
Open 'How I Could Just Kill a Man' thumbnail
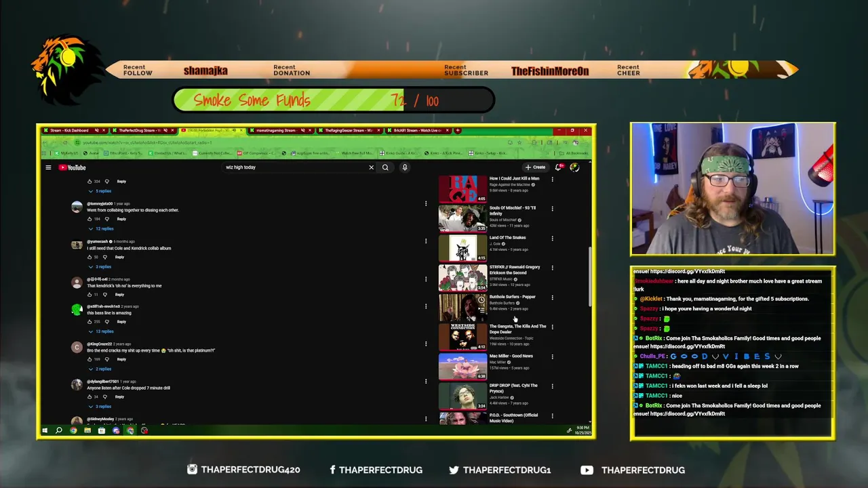(x=462, y=189)
